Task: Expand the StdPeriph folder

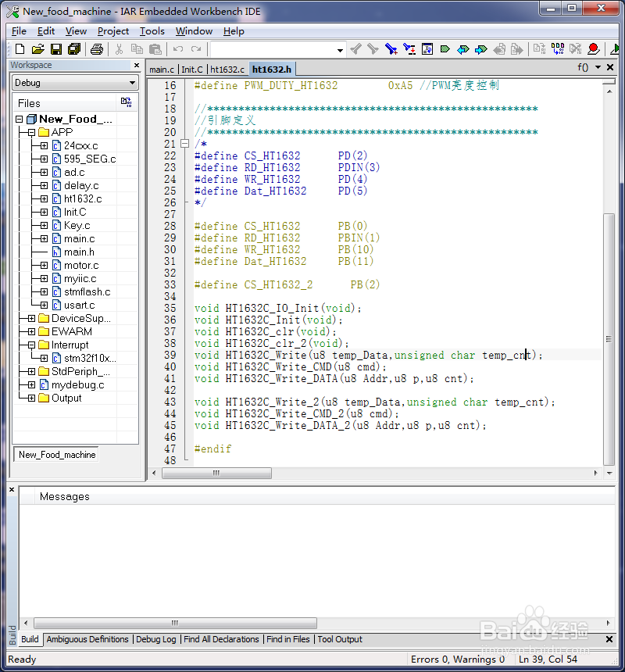Action: (x=32, y=372)
